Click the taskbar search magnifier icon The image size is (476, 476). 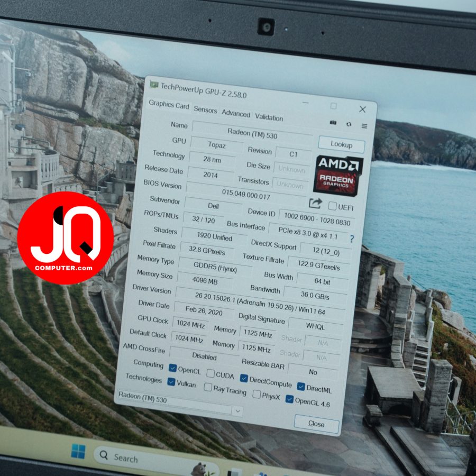click(x=104, y=455)
